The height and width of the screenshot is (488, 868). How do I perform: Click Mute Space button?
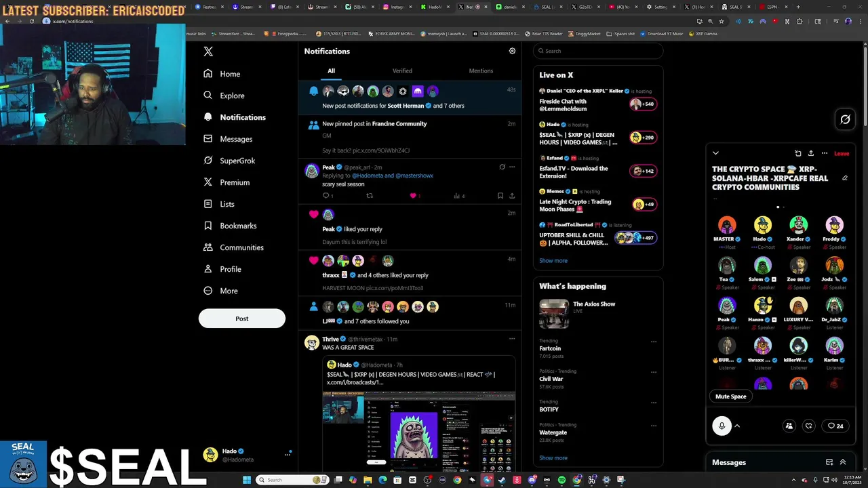731,396
